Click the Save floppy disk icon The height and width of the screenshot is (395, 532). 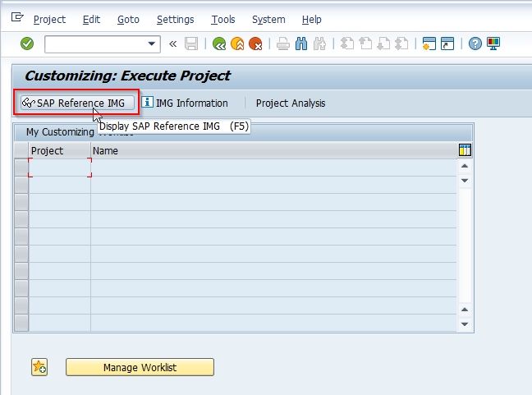pos(191,44)
